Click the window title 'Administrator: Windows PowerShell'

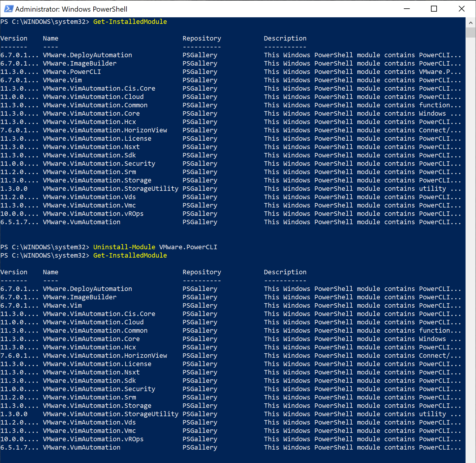(x=71, y=9)
